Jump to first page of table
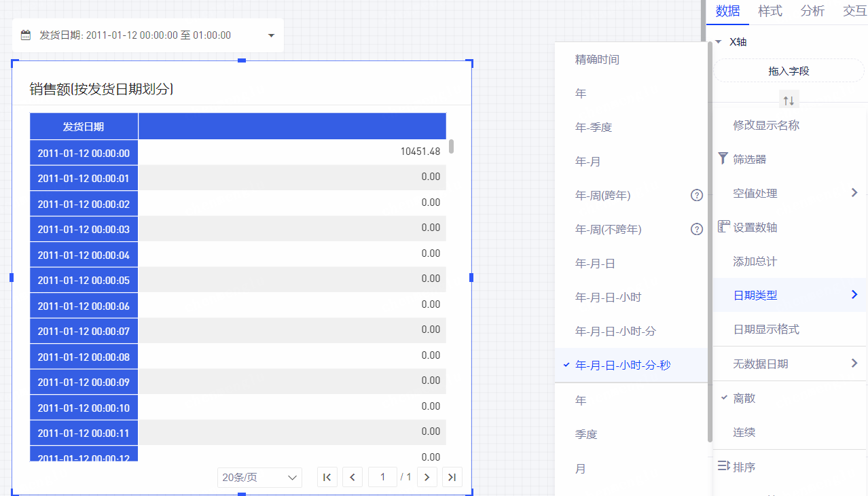 327,477
